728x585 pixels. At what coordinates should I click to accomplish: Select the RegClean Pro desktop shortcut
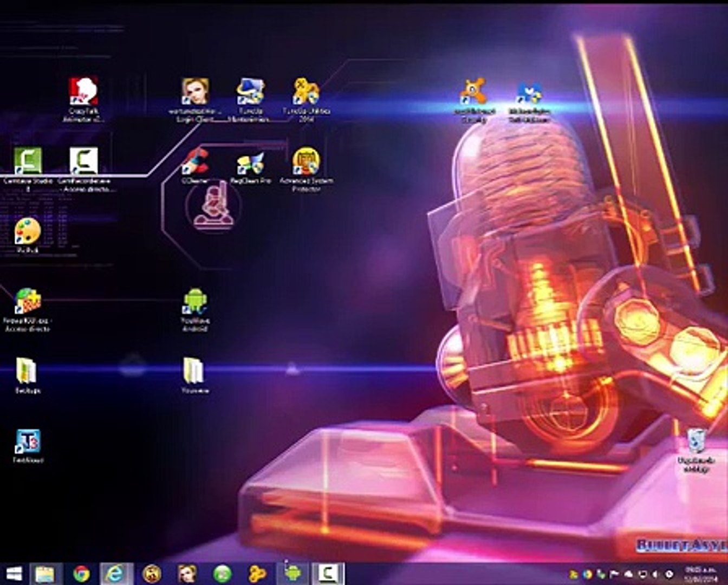pos(250,167)
